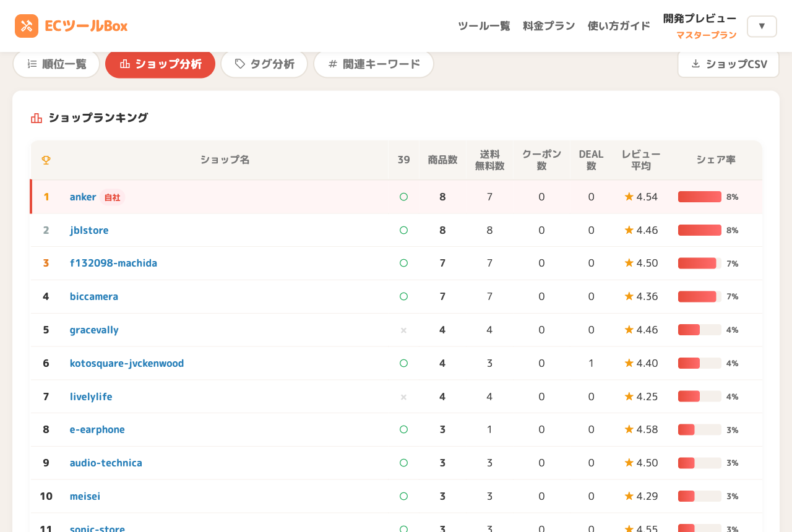Go to the 関連キーワード tab
Viewport: 792px width, 532px height.
coord(374,64)
